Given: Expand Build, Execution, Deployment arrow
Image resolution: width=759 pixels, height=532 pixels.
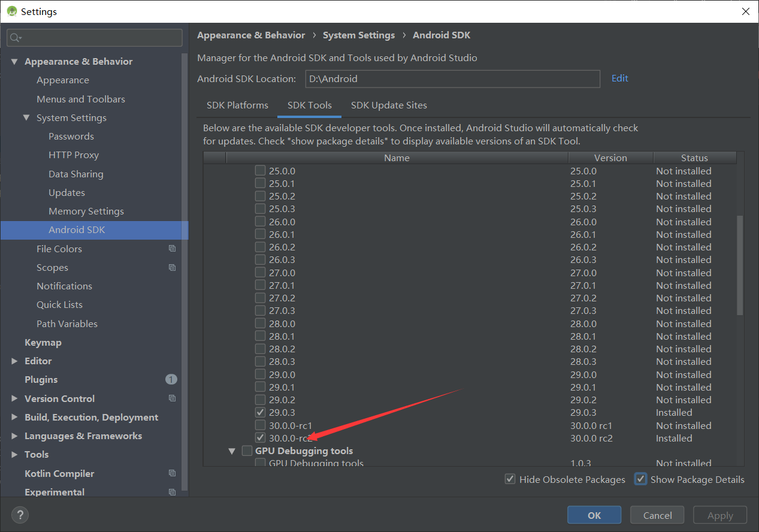Looking at the screenshot, I should click(x=14, y=417).
